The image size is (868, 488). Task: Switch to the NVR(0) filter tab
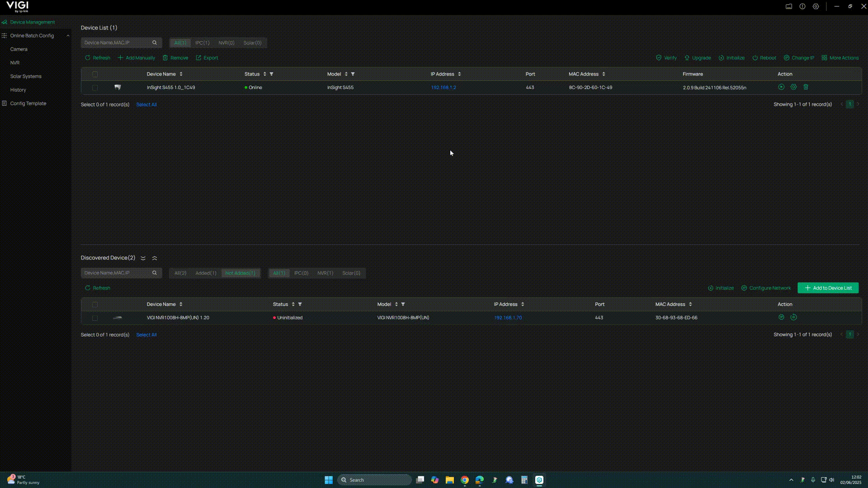coord(226,42)
